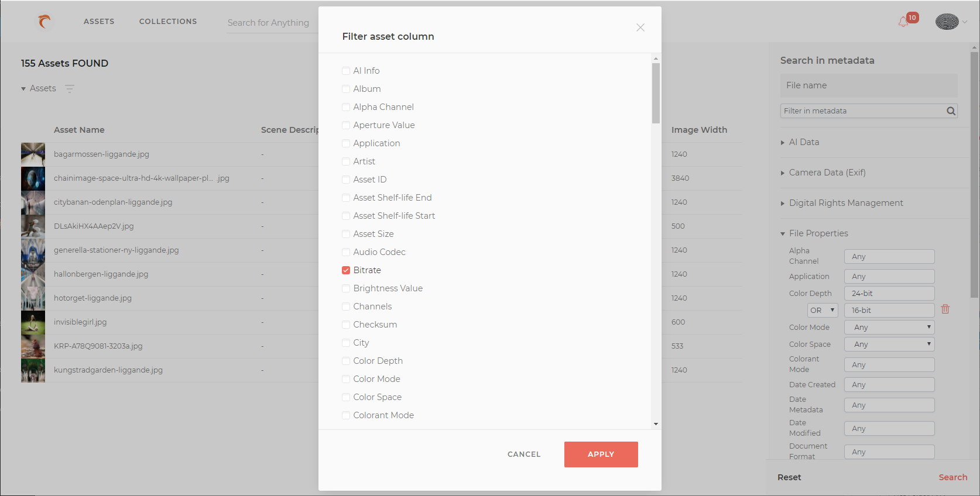Click the orange bird app logo
The width and height of the screenshot is (980, 496).
tap(44, 22)
